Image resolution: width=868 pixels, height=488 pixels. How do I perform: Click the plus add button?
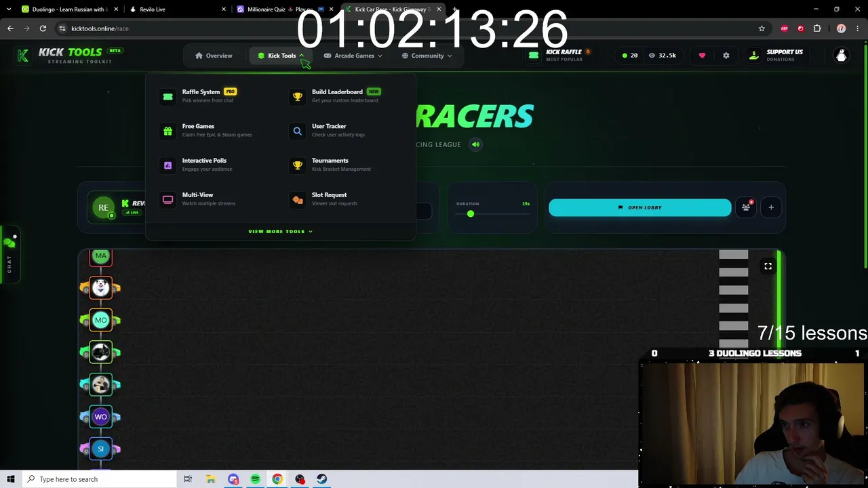[771, 207]
